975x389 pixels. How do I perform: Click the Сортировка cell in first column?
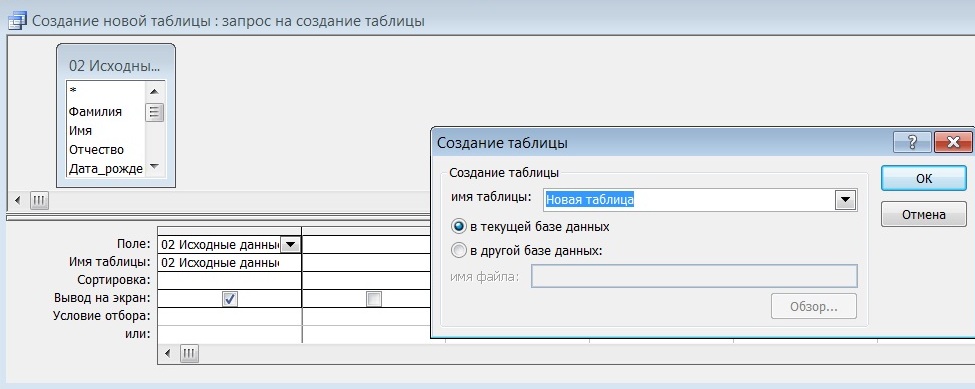[x=229, y=280]
